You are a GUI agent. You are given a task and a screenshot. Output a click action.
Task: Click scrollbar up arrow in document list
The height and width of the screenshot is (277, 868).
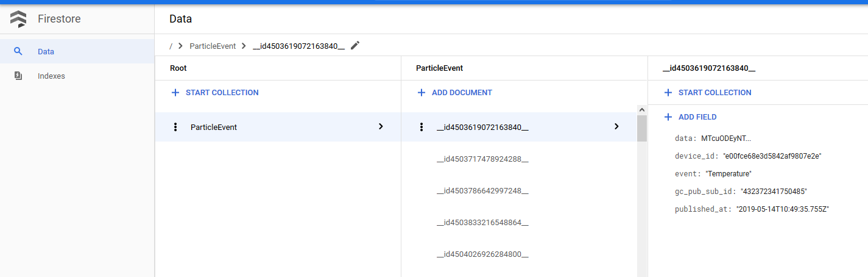click(642, 110)
